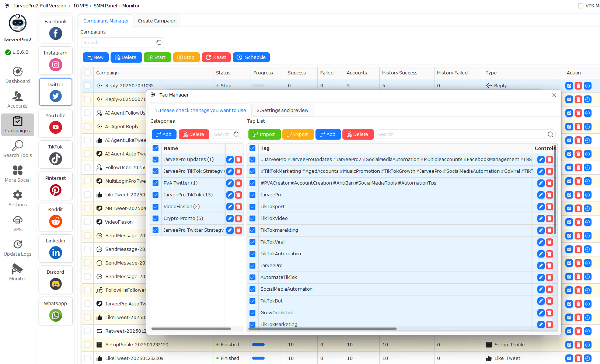Edit the AutomateTikTok tag
Image resolution: width=600 pixels, height=364 pixels.
[x=541, y=277]
